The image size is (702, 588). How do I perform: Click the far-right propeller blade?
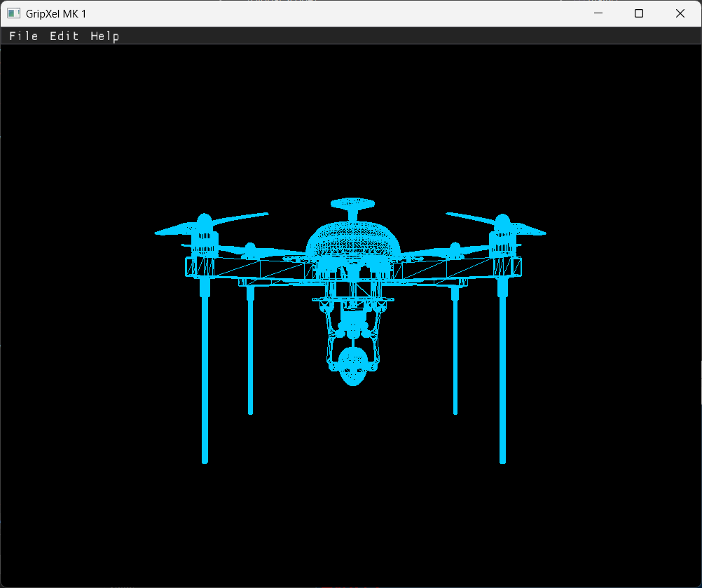click(x=529, y=229)
